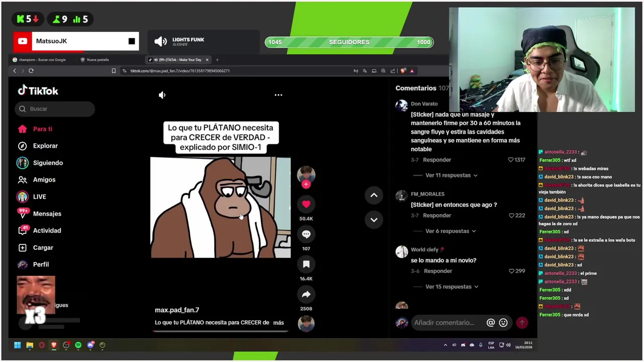Select the TikTok - Make Your Day tab
Image resolution: width=644 pixels, height=362 pixels.
point(179,60)
